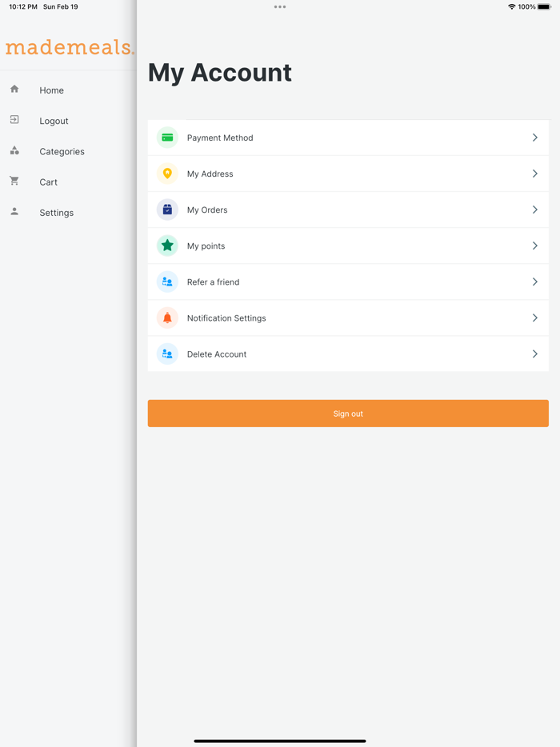Click the Settings person icon

(x=14, y=211)
